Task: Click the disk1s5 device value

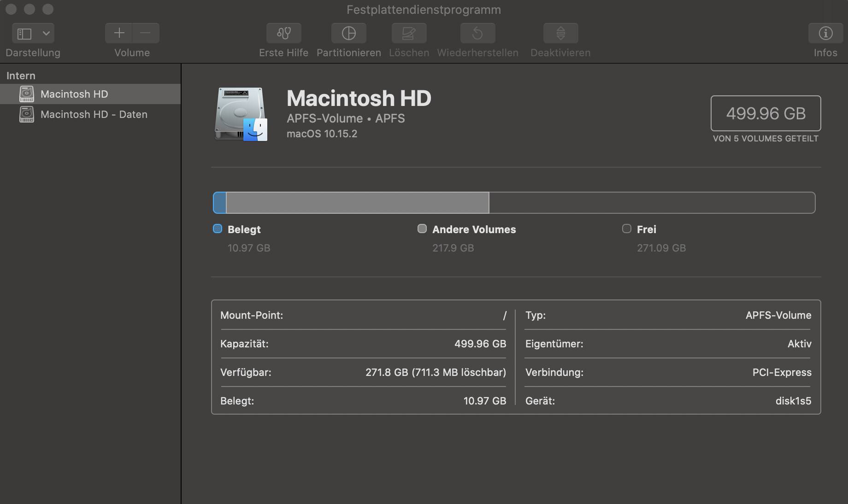Action: click(794, 401)
